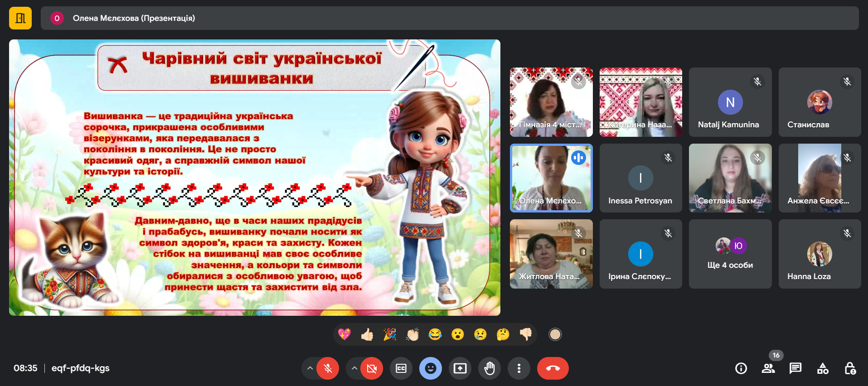Screen dimensions: 868x386
Task: Close the emoji reactions bar via smiley button
Action: coord(431,368)
